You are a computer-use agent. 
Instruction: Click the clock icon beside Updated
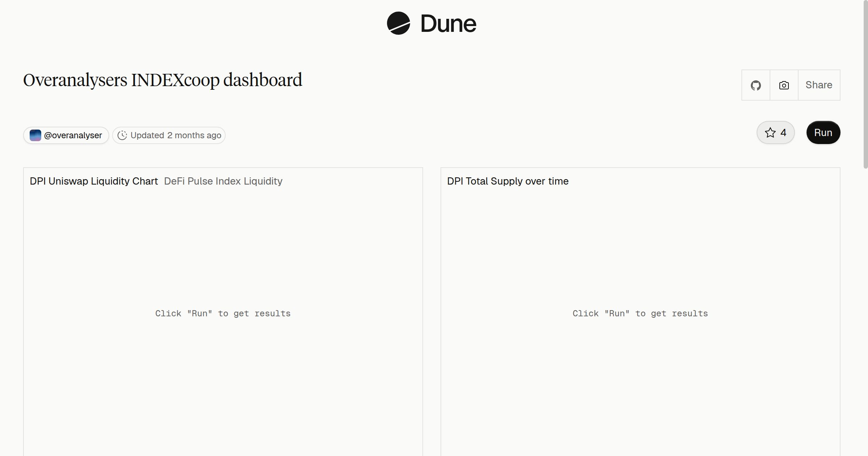pos(122,135)
